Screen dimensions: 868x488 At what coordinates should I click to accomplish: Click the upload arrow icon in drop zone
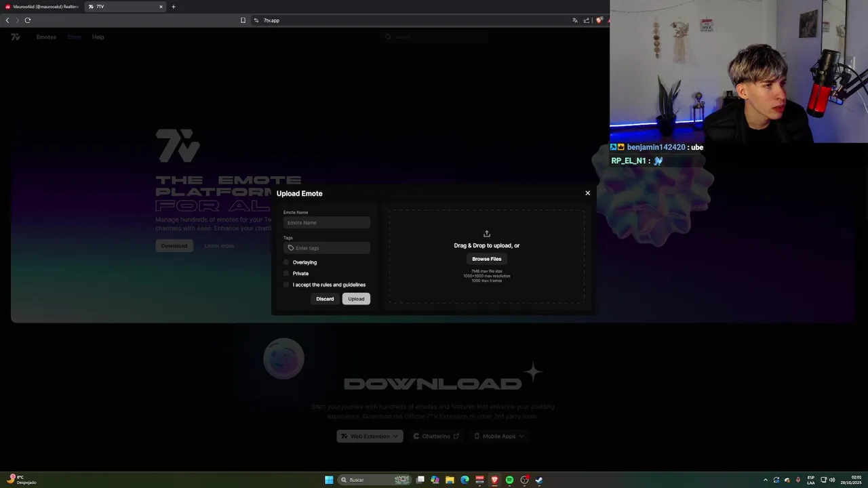pyautogui.click(x=486, y=234)
